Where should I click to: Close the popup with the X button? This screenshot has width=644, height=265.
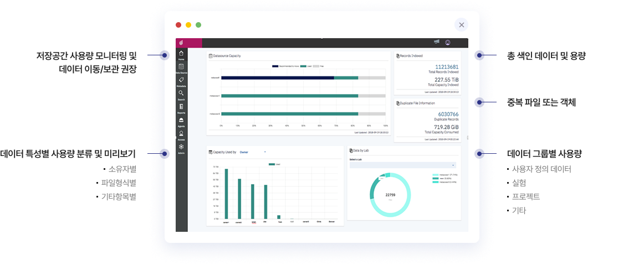click(x=461, y=25)
